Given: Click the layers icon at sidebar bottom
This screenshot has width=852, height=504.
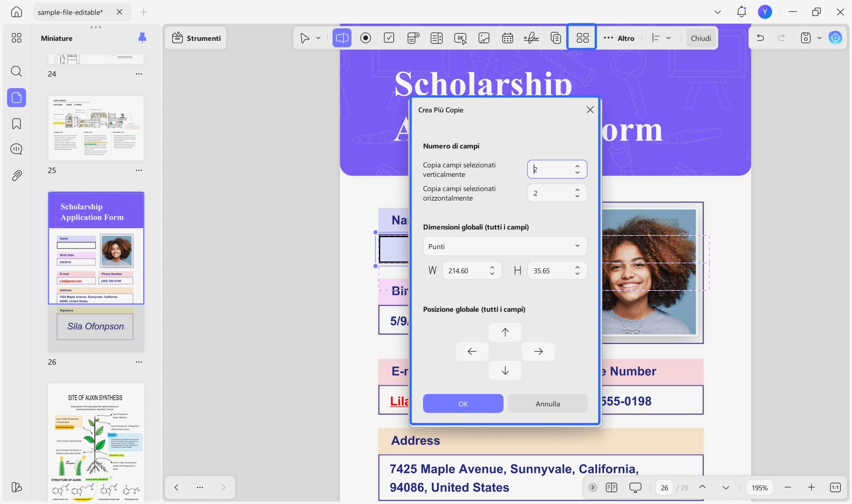Looking at the screenshot, I should [16, 487].
